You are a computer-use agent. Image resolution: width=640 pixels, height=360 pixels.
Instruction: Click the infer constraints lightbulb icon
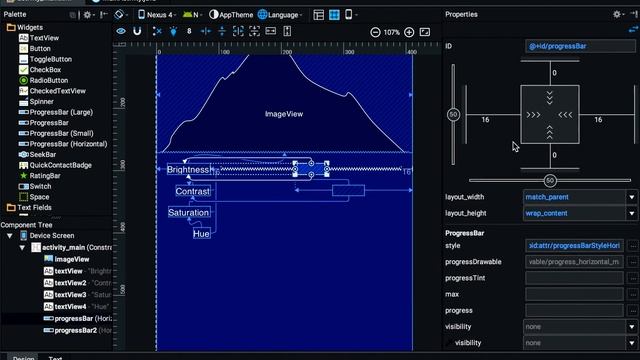(173, 31)
